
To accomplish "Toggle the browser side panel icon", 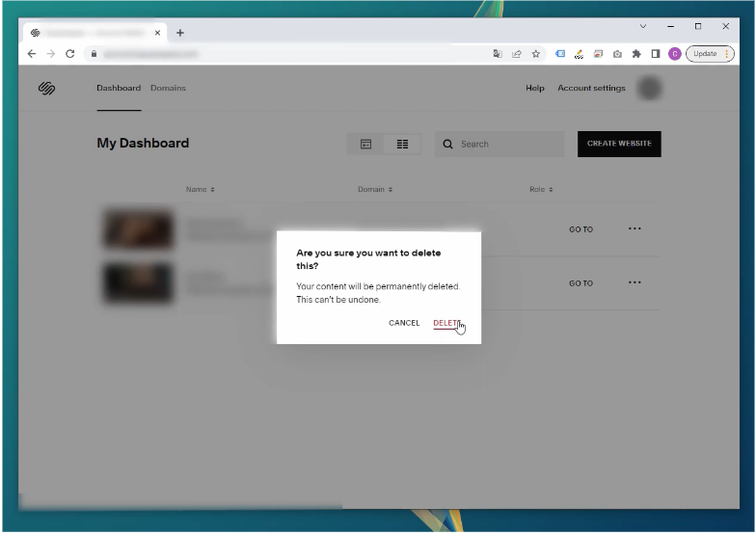I will (656, 54).
